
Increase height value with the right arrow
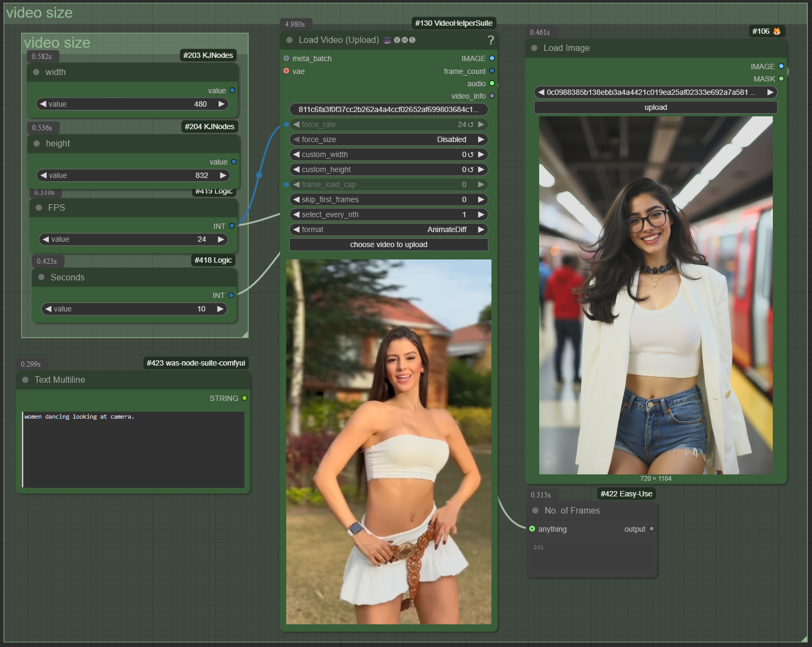pos(223,175)
